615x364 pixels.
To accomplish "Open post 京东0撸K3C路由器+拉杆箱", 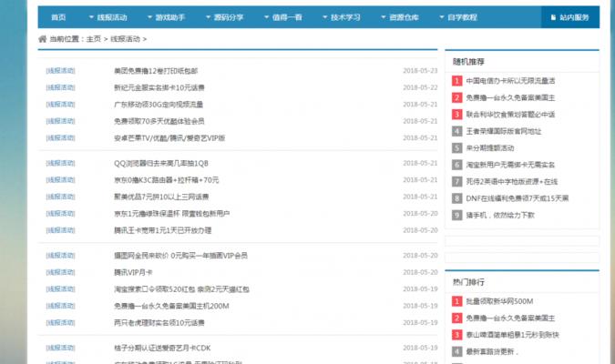I will pos(167,180).
